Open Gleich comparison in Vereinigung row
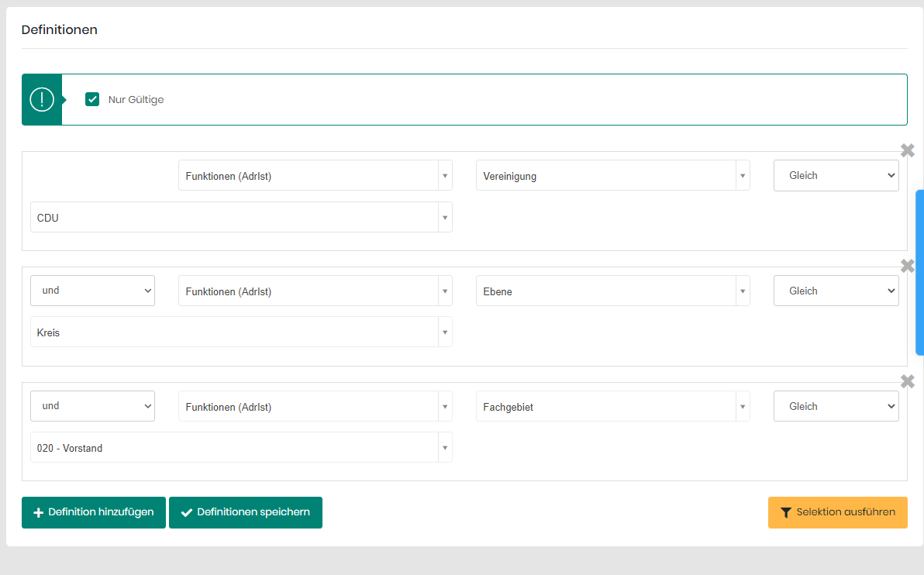The width and height of the screenshot is (924, 575). (x=836, y=176)
